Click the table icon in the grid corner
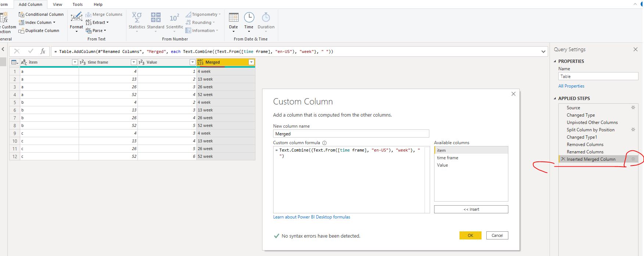This screenshot has height=256, width=644. pyautogui.click(x=15, y=62)
